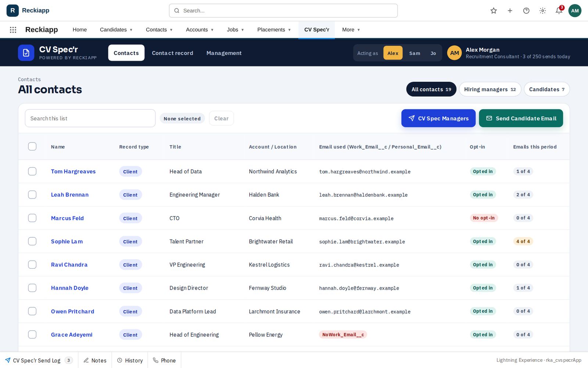Open the Owen Pritchard contact link
The height and width of the screenshot is (368, 588).
coord(72,311)
